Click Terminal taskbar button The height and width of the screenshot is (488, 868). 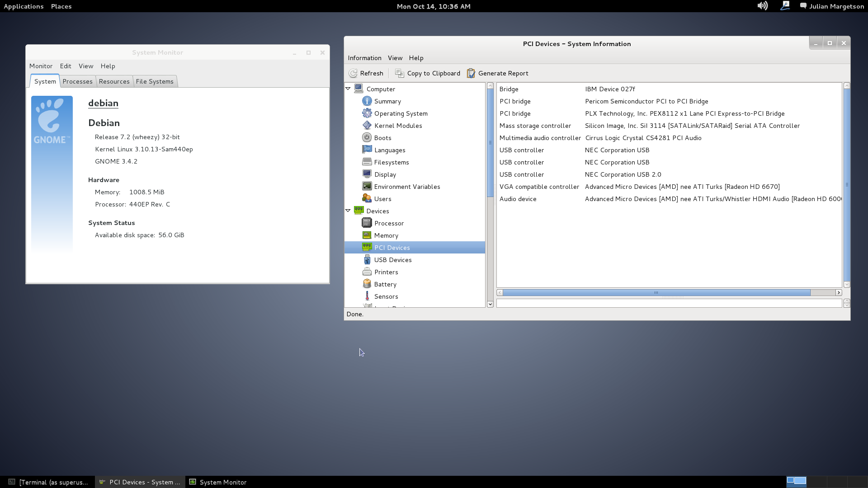tap(48, 482)
